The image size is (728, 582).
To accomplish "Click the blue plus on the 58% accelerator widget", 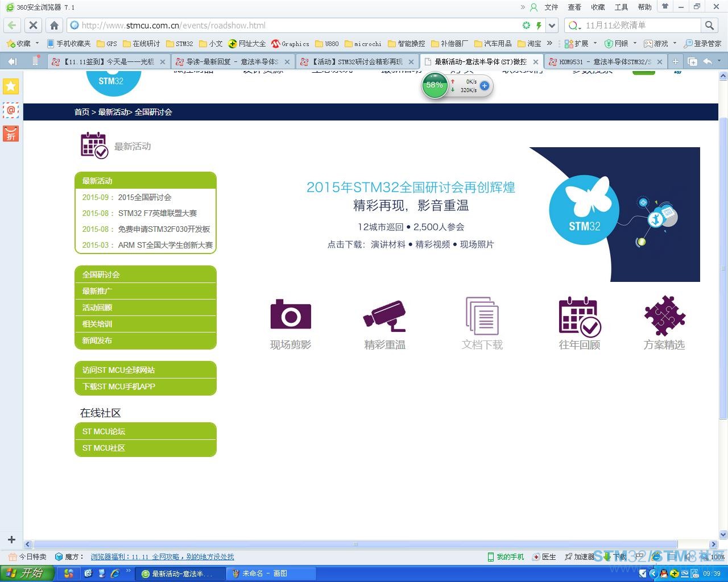I will [x=485, y=86].
